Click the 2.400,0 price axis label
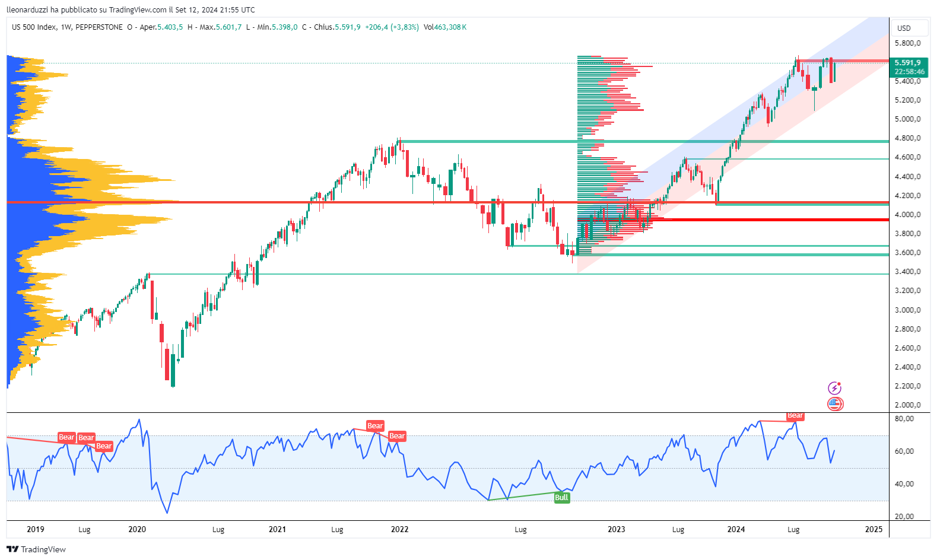 click(x=908, y=367)
